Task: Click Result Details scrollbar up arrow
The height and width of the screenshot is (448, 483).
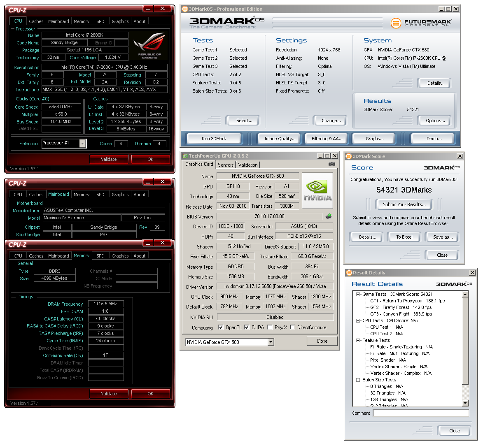Action: click(x=465, y=295)
